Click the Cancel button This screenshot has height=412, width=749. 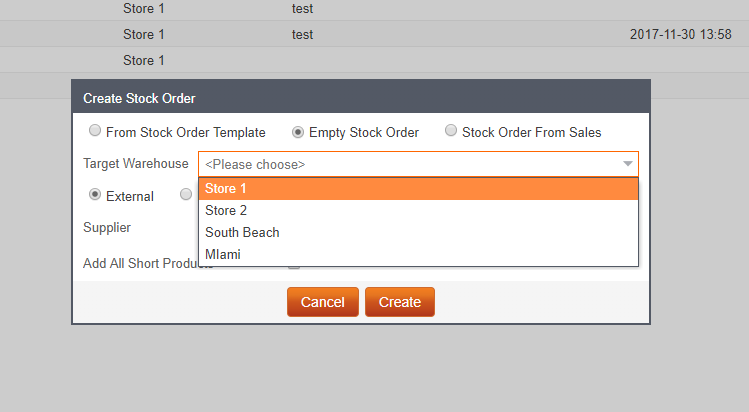click(x=323, y=302)
